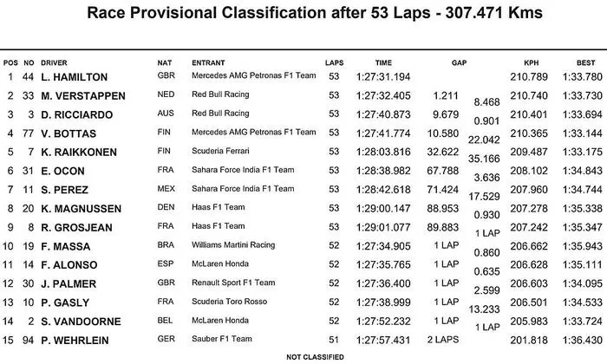Click Hamilton's race time 1:27:31.194

[x=383, y=78]
